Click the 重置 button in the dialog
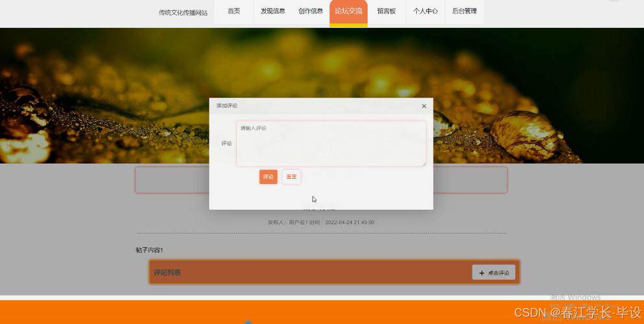644x324 pixels. 291,177
